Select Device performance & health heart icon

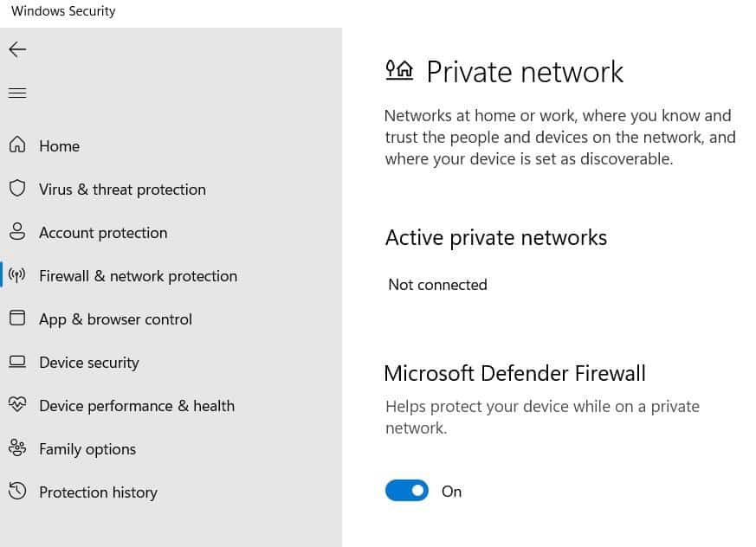pyautogui.click(x=17, y=405)
